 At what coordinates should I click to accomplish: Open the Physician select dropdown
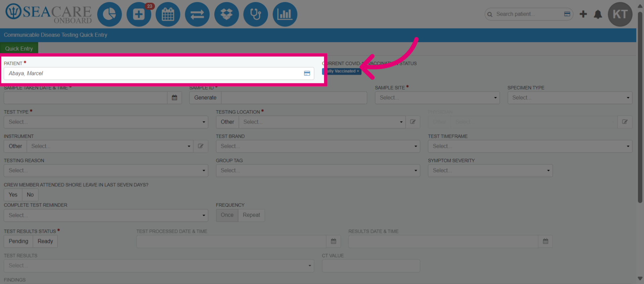[x=534, y=122]
